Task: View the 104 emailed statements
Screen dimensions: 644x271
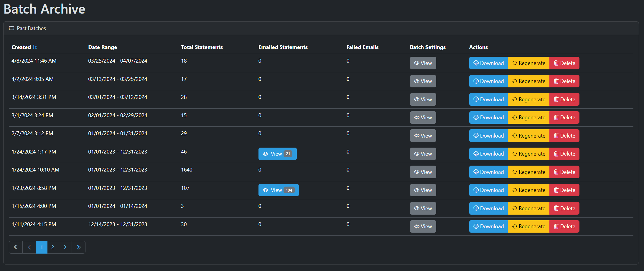Action: pyautogui.click(x=278, y=190)
